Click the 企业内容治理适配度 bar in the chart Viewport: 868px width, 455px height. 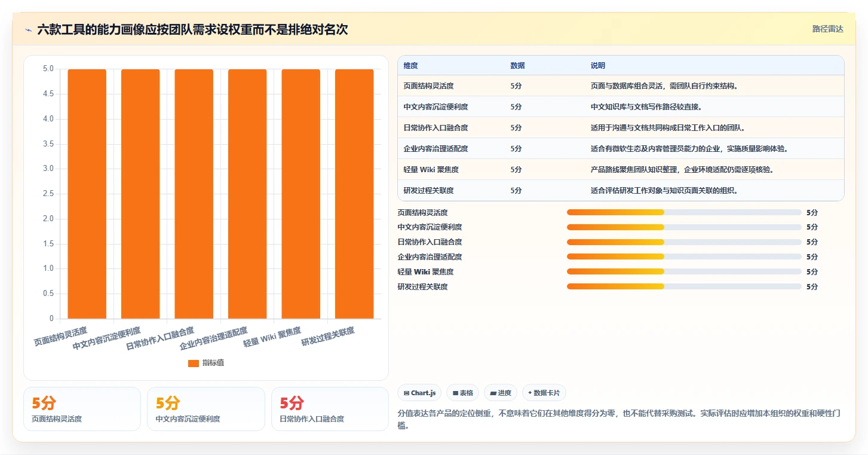pyautogui.click(x=247, y=194)
